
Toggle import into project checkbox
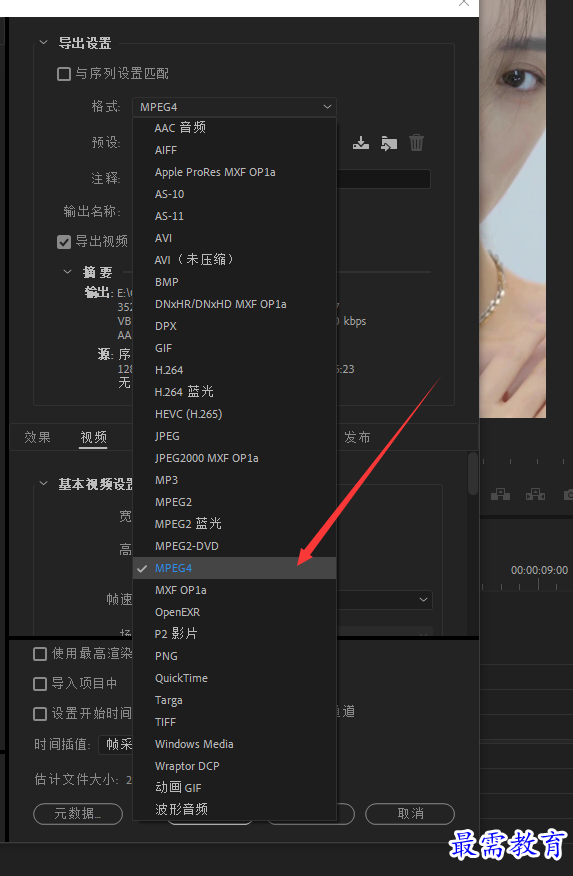[40, 684]
